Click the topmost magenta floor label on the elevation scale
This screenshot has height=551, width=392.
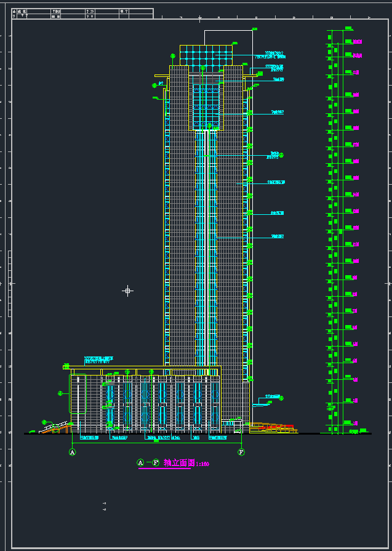357,42
